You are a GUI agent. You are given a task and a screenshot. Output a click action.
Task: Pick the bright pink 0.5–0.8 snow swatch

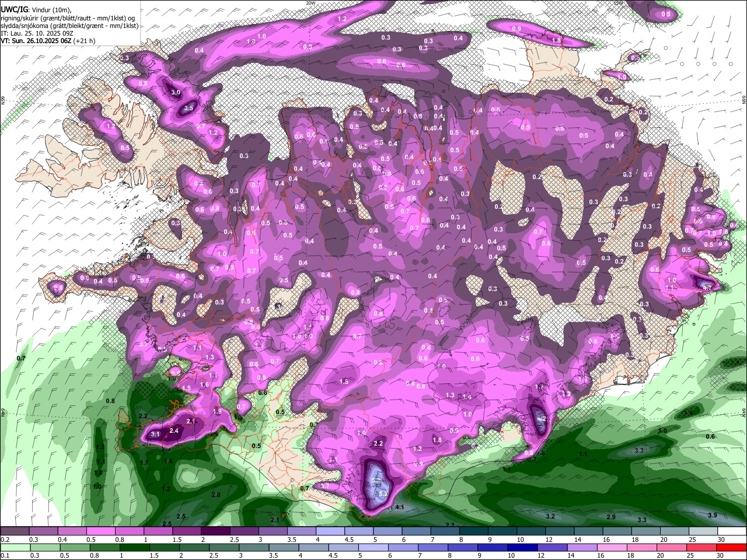(101, 531)
